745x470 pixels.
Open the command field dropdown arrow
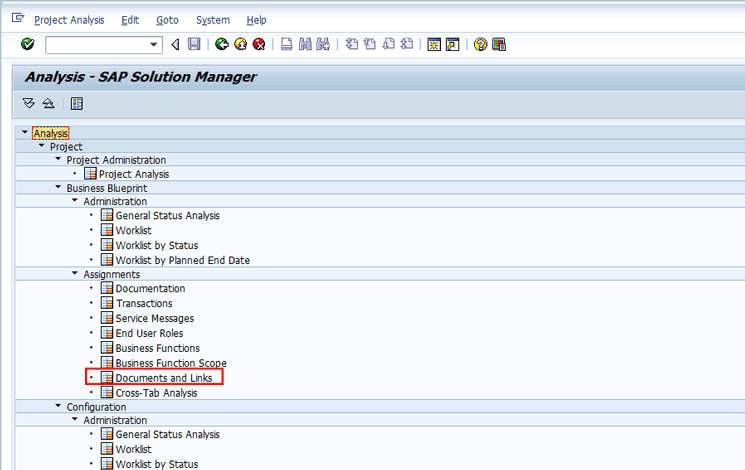pyautogui.click(x=153, y=45)
